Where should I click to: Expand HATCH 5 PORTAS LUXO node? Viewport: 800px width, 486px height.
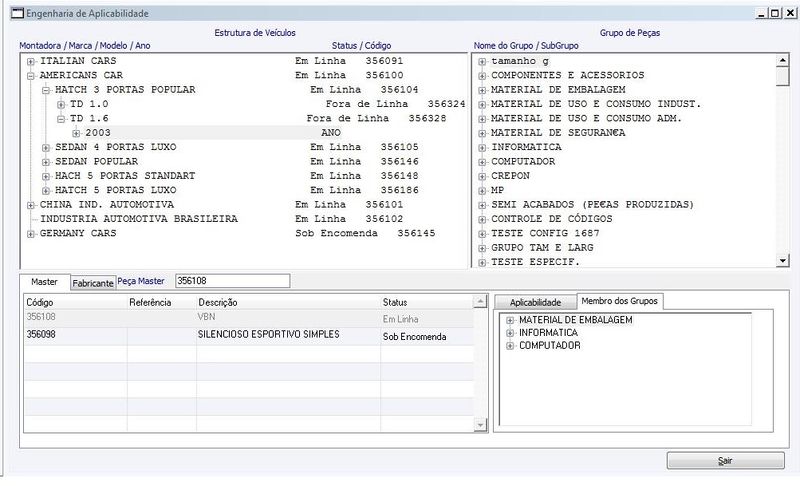click(46, 191)
